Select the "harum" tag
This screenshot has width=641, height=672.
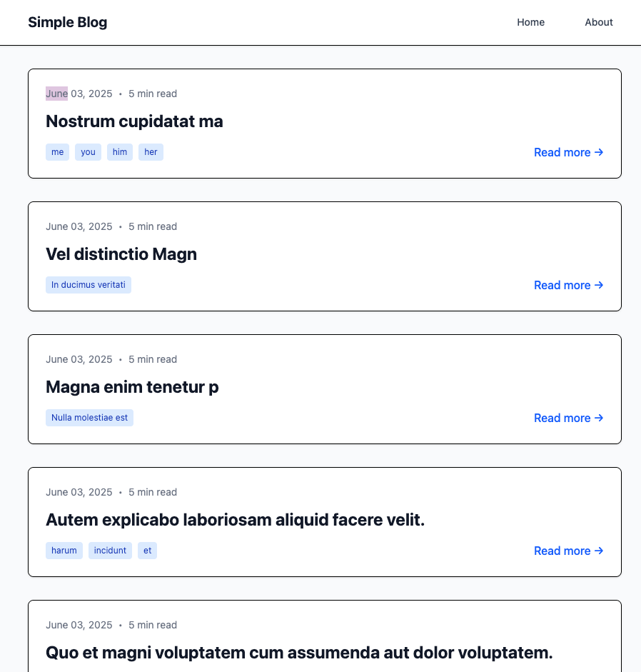pyautogui.click(x=64, y=551)
